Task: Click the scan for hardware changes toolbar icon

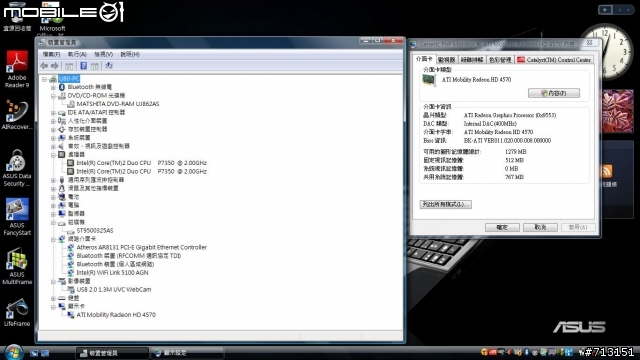Action: (109, 66)
